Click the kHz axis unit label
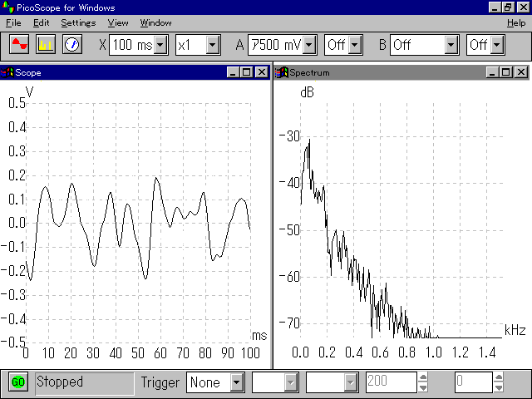The image size is (532, 399). pos(515,330)
